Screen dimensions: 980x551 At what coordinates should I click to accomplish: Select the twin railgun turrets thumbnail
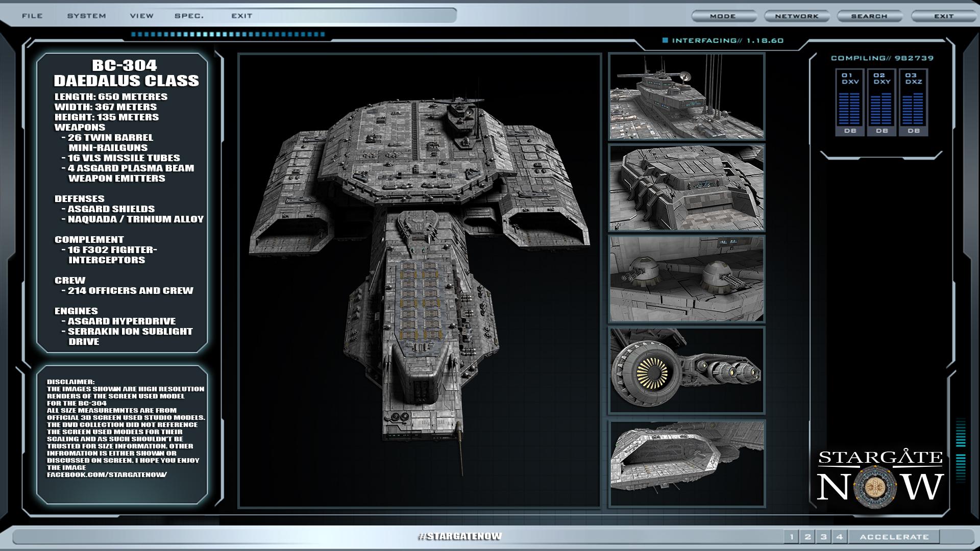[x=686, y=279]
